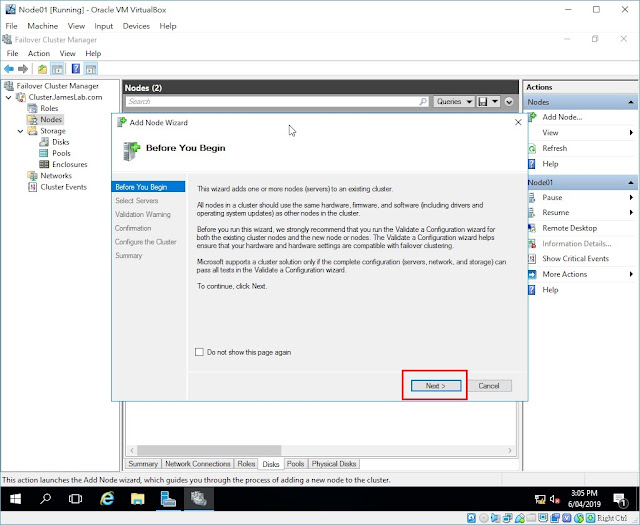Select Enclosures under Storage
This screenshot has height=525, width=640.
click(x=70, y=164)
